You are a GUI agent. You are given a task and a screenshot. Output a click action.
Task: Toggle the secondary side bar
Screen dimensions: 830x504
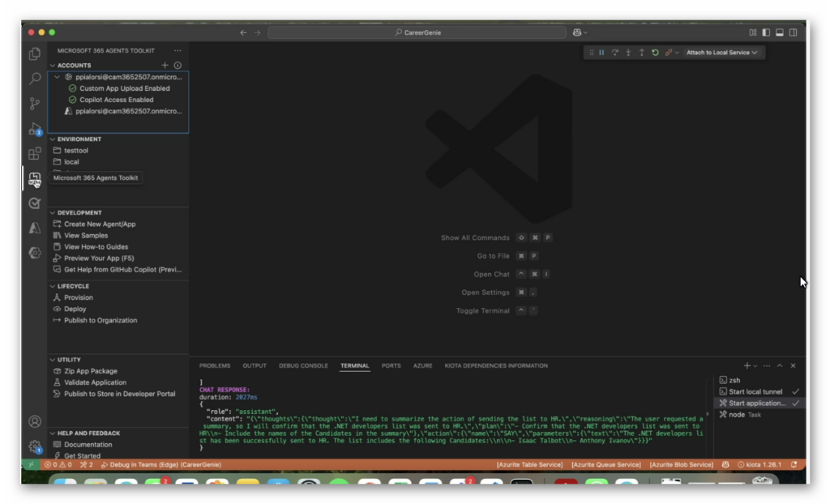click(x=793, y=33)
